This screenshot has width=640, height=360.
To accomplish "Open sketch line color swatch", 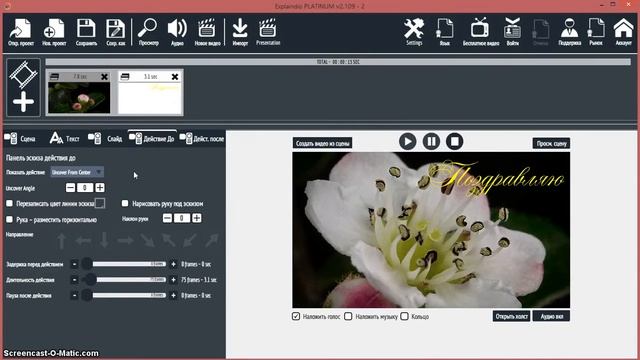I will coord(100,203).
